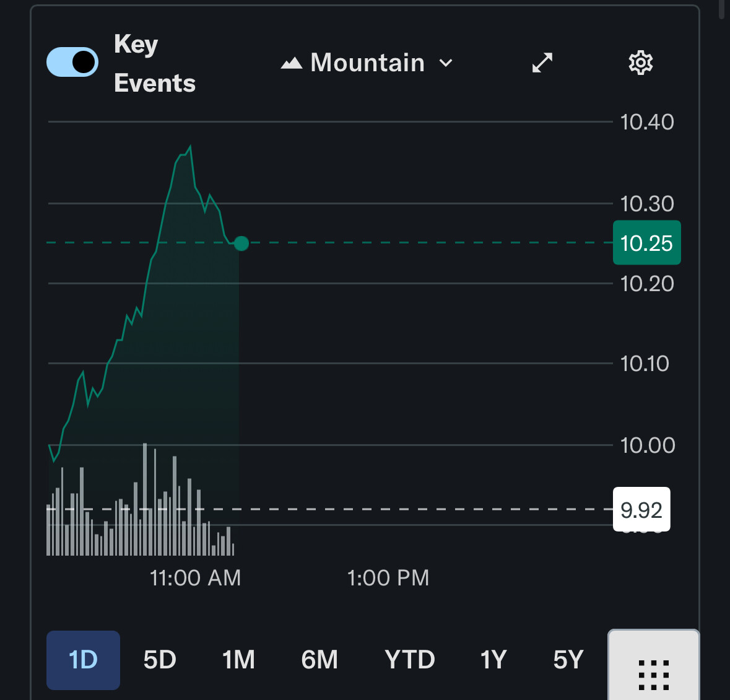Click the tallest volume bar
The width and height of the screenshot is (730, 700).
145,499
